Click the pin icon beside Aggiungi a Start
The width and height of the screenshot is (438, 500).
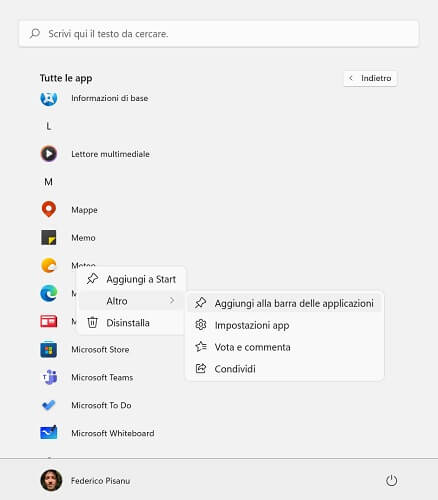[x=92, y=279]
